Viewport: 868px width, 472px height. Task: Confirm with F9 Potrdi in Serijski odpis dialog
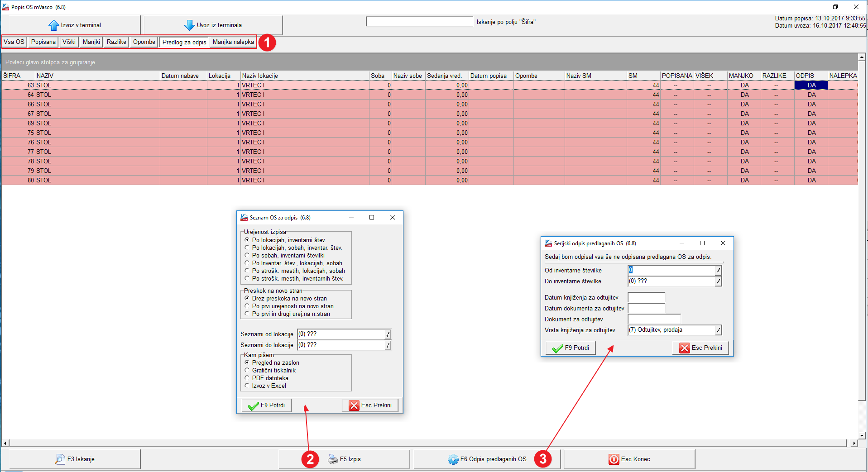click(x=571, y=348)
